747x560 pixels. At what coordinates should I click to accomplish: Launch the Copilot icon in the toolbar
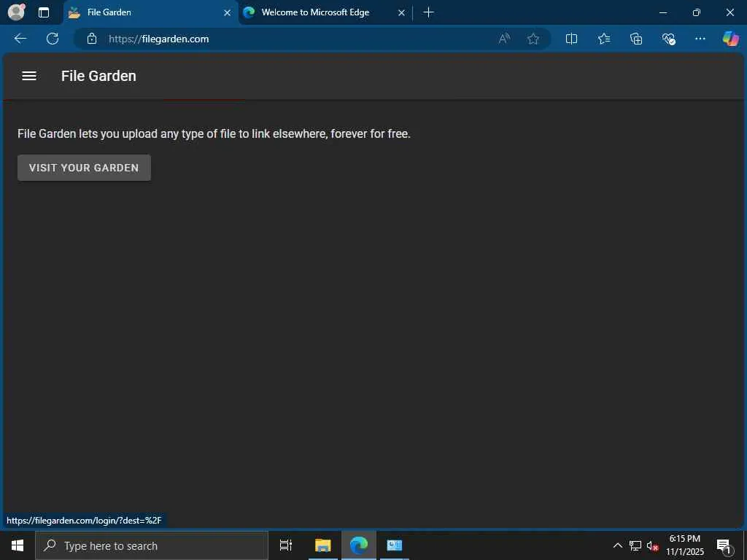pos(730,39)
